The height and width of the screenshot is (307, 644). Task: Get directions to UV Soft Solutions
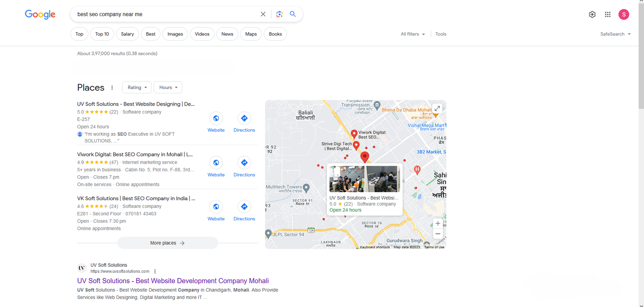pos(244,118)
